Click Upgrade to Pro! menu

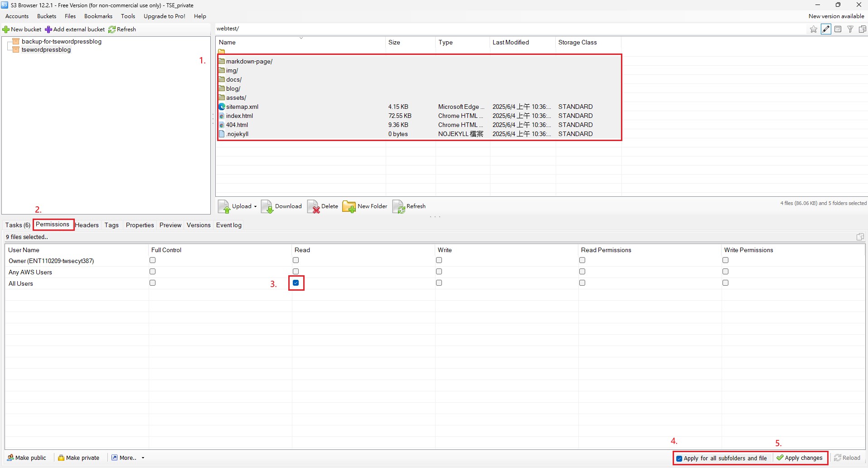[x=165, y=16]
